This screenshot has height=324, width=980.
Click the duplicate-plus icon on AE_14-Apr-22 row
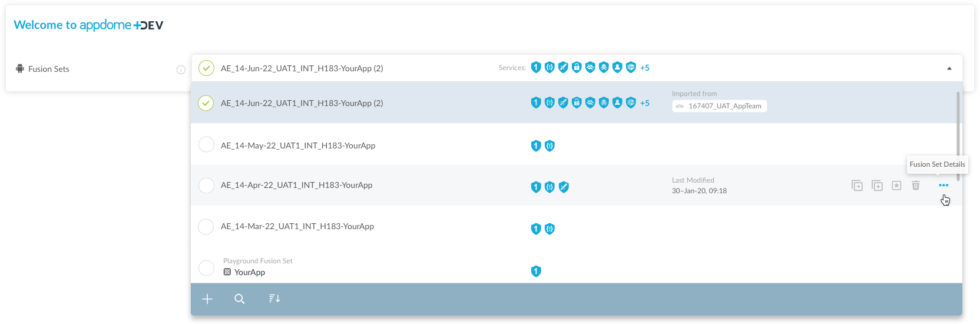(877, 186)
